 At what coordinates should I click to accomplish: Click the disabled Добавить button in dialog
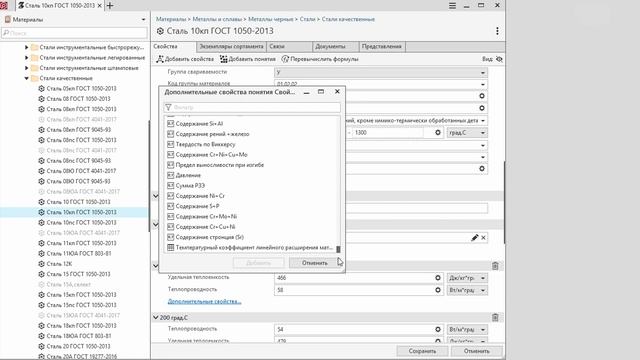(x=258, y=263)
